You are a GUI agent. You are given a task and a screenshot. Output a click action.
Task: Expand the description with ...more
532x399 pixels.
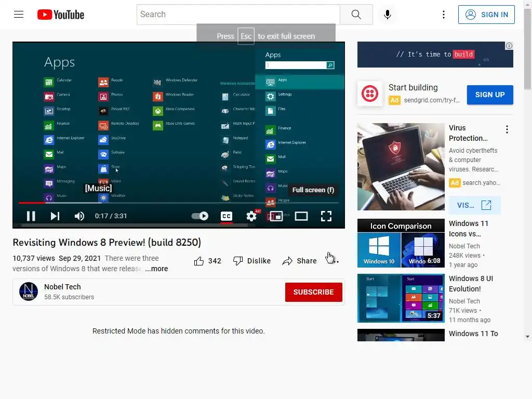(156, 269)
